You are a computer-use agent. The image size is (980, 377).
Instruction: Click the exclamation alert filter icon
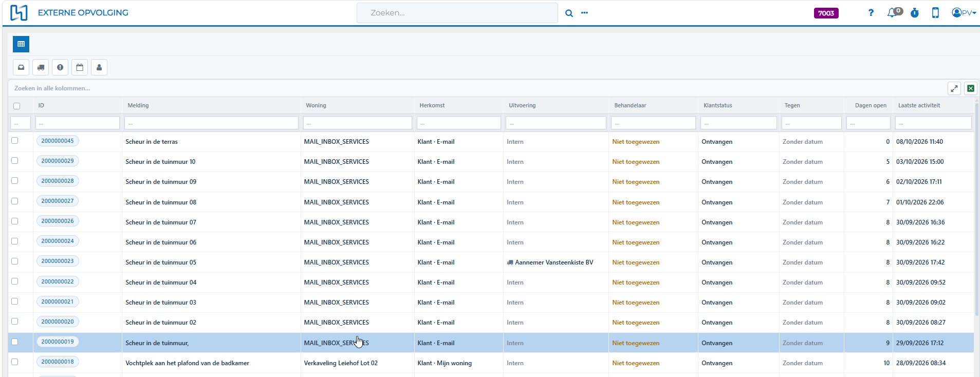point(60,67)
